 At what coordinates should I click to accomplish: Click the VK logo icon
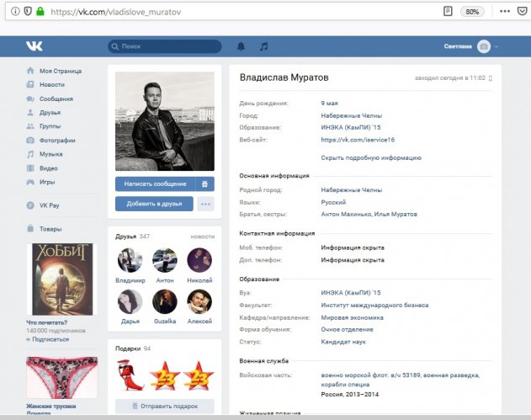[34, 46]
